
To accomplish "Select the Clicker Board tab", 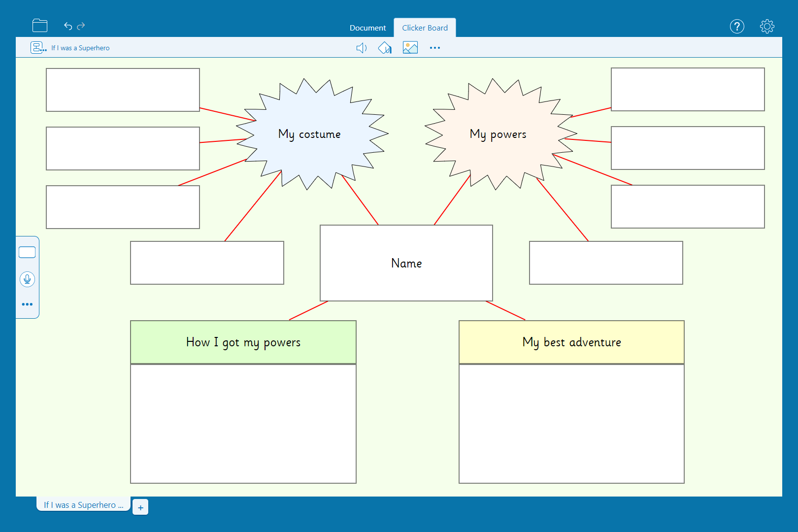I will click(425, 28).
